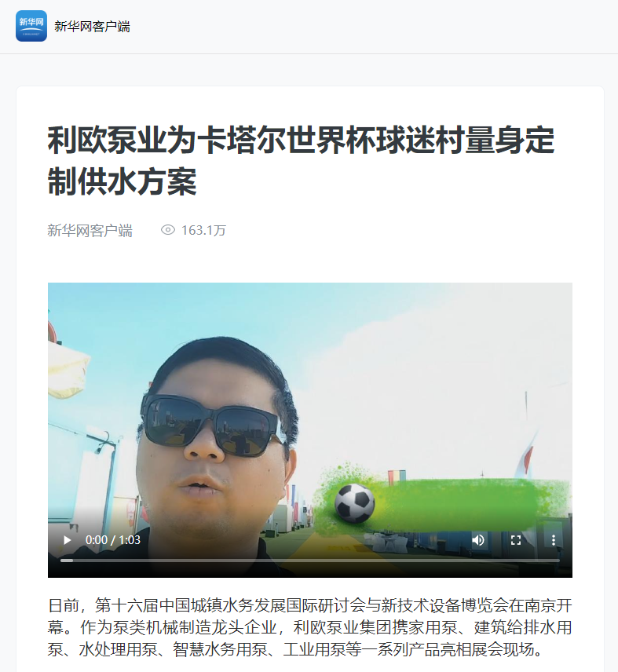This screenshot has height=672, width=618.
Task: Play the video with the play button
Action: coord(68,540)
